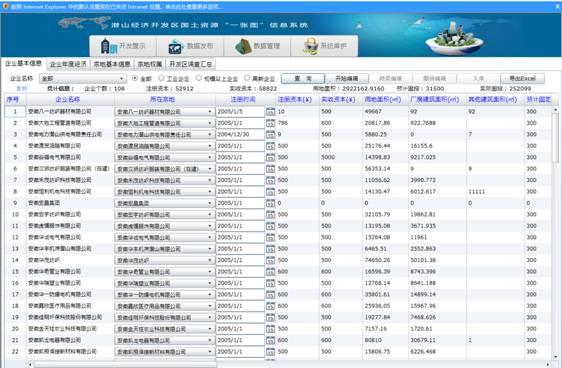Viewport: 562px width, 368px height.
Task: Open the 系统维护 navigation menu
Action: (324, 46)
